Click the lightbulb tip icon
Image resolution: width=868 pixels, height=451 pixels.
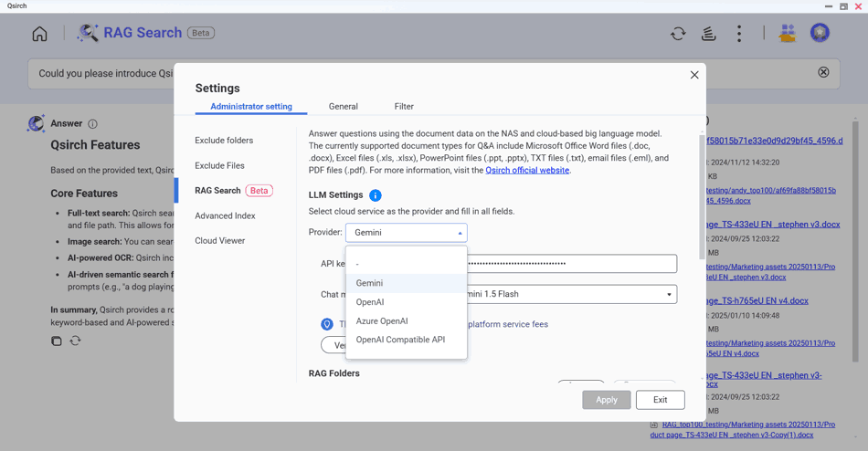coord(327,324)
